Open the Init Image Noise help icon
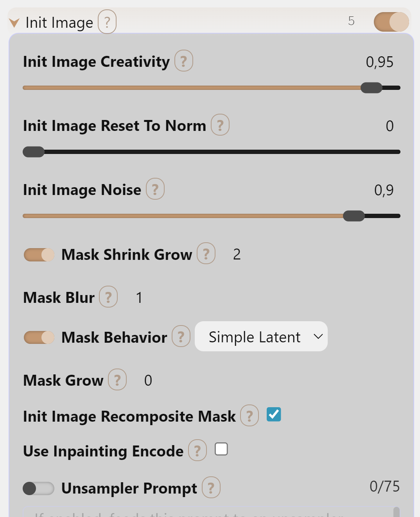The height and width of the screenshot is (517, 420). [155, 189]
